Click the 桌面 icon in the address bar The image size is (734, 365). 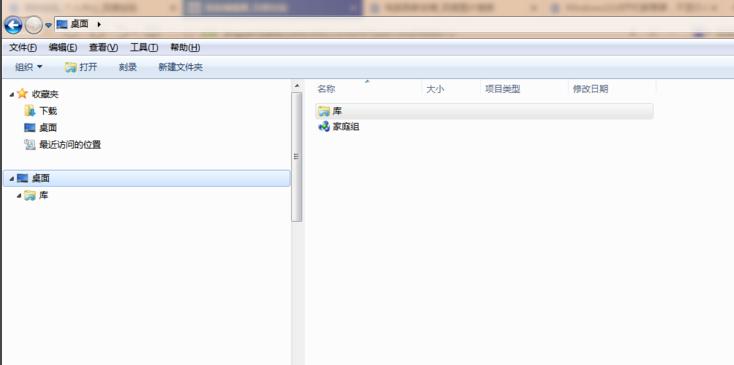click(62, 24)
